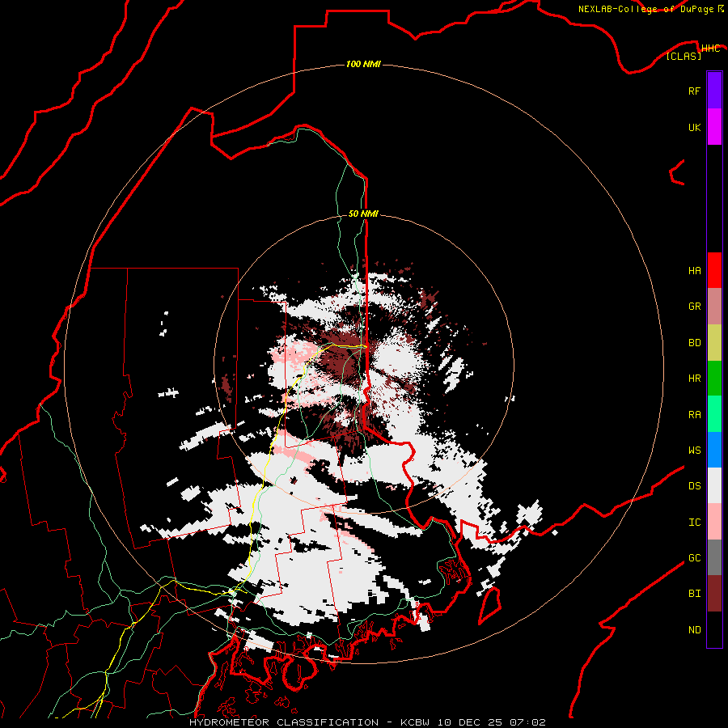Click the HR green legend swatch
728x728 pixels.
coord(714,379)
